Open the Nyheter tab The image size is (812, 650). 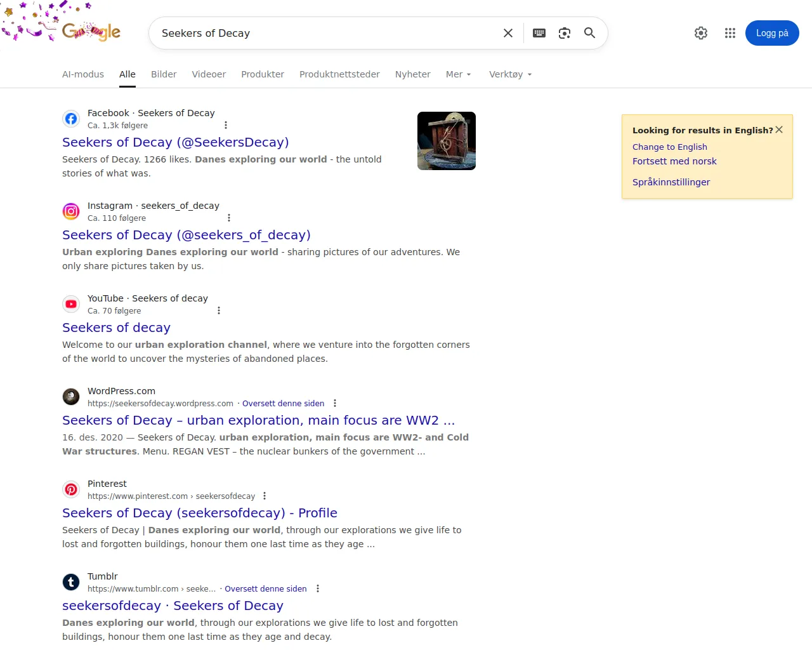(413, 74)
